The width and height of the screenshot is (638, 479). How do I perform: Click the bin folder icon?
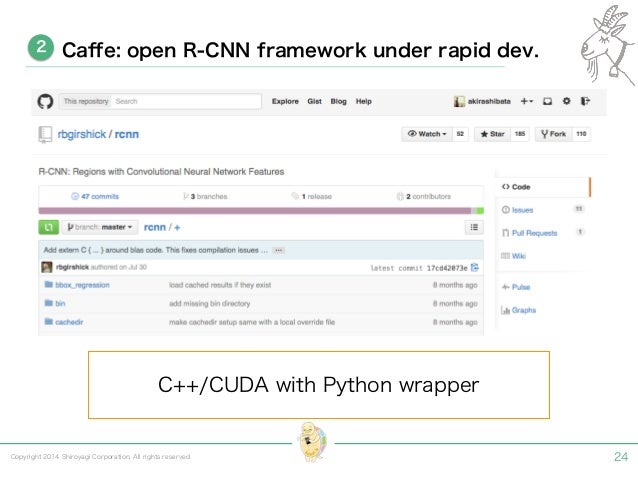(48, 303)
